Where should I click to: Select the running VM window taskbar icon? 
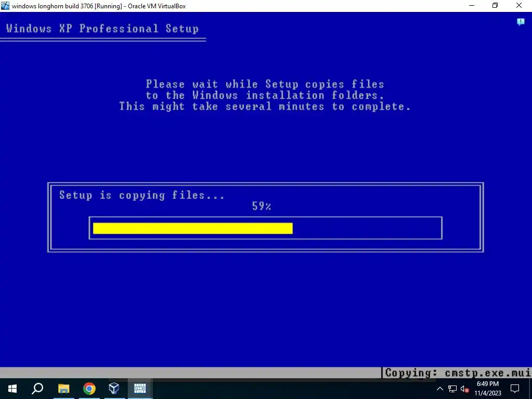tap(140, 389)
